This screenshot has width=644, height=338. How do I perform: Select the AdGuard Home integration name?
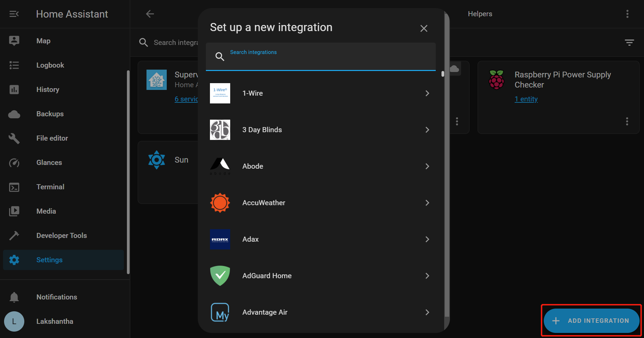[x=267, y=276]
